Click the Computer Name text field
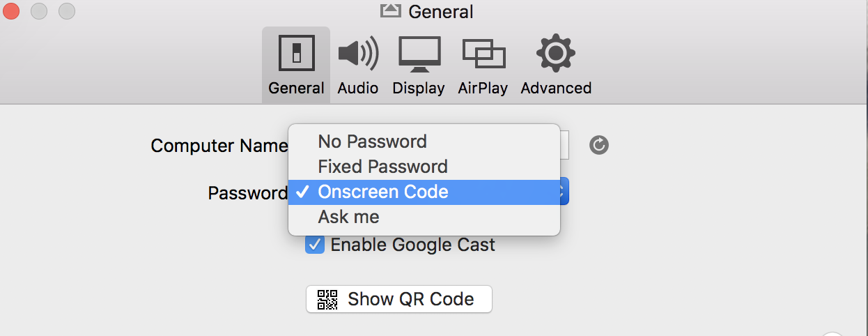Image resolution: width=868 pixels, height=336 pixels. (x=565, y=145)
